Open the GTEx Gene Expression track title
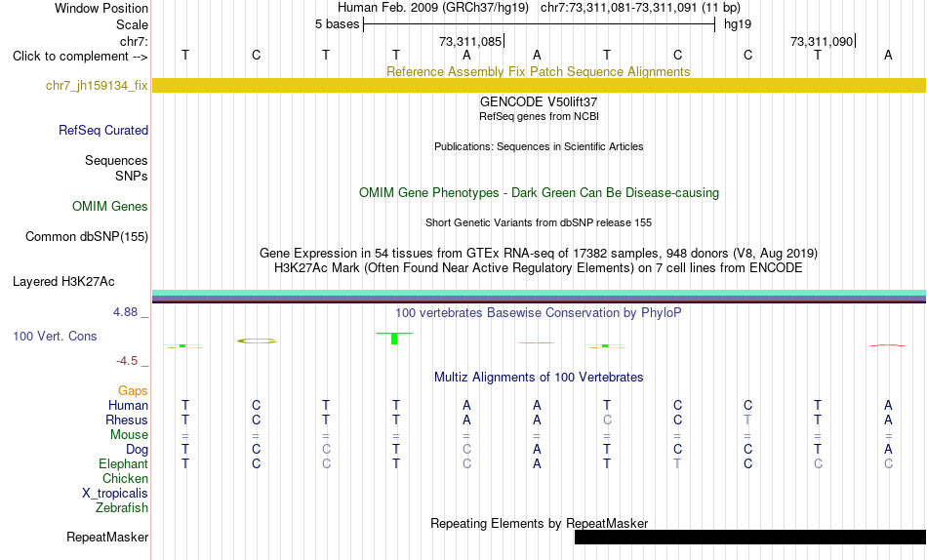The width and height of the screenshot is (927, 560). (539, 253)
